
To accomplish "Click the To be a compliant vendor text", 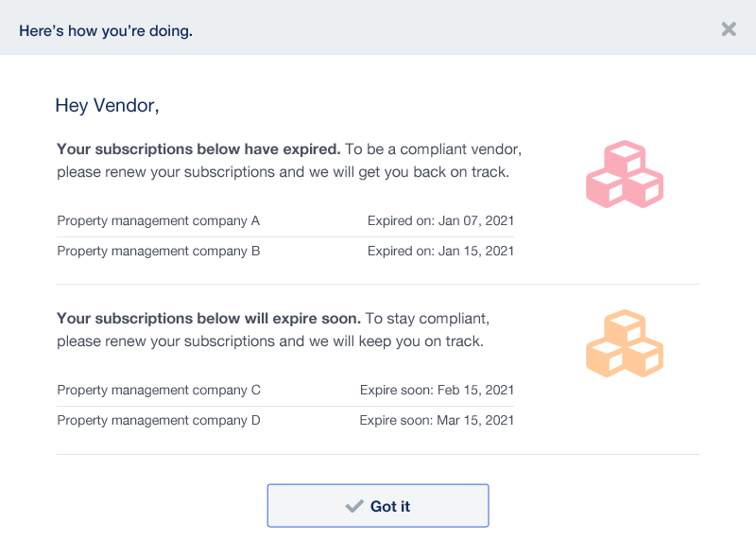I will [433, 149].
